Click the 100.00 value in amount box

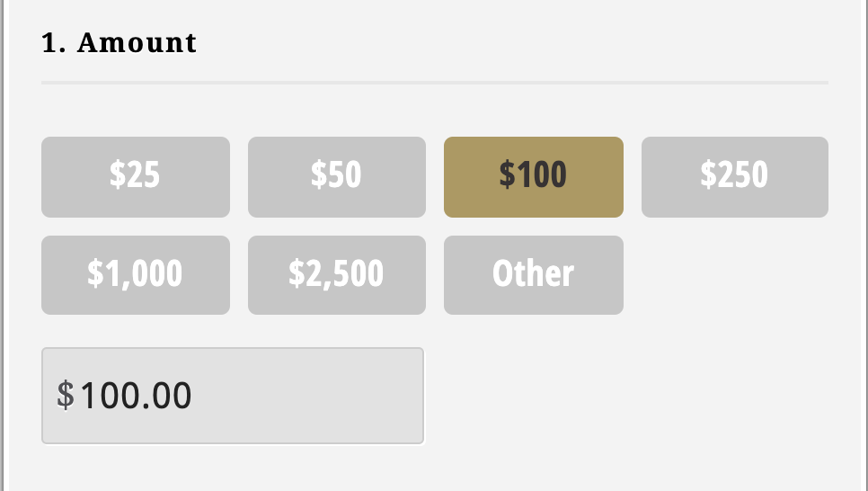(136, 396)
